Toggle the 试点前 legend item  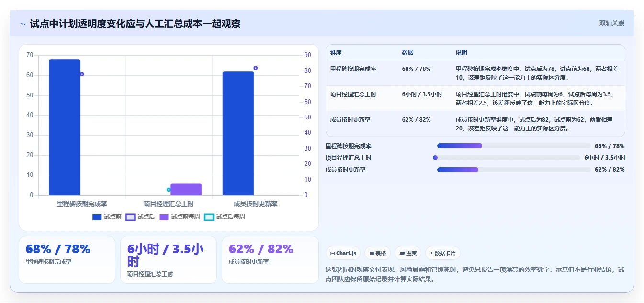coord(107,217)
